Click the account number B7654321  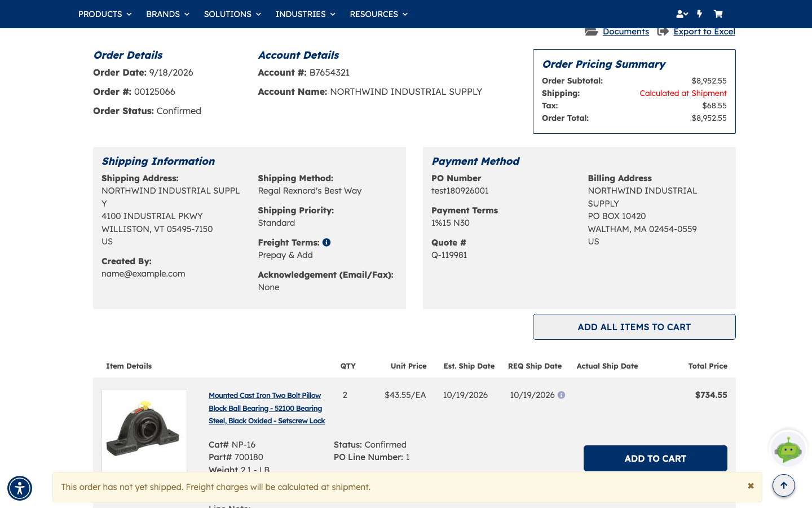329,72
